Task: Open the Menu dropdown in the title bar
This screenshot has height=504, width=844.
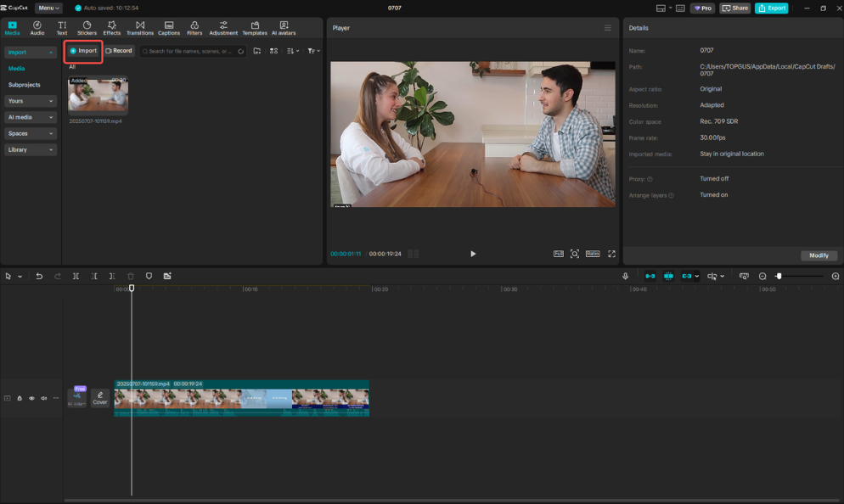Action: point(48,8)
